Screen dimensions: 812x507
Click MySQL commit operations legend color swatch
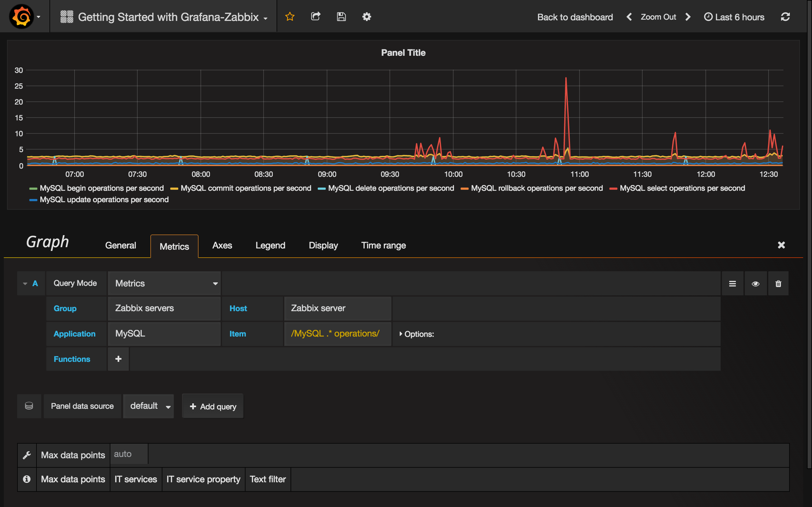[174, 189]
